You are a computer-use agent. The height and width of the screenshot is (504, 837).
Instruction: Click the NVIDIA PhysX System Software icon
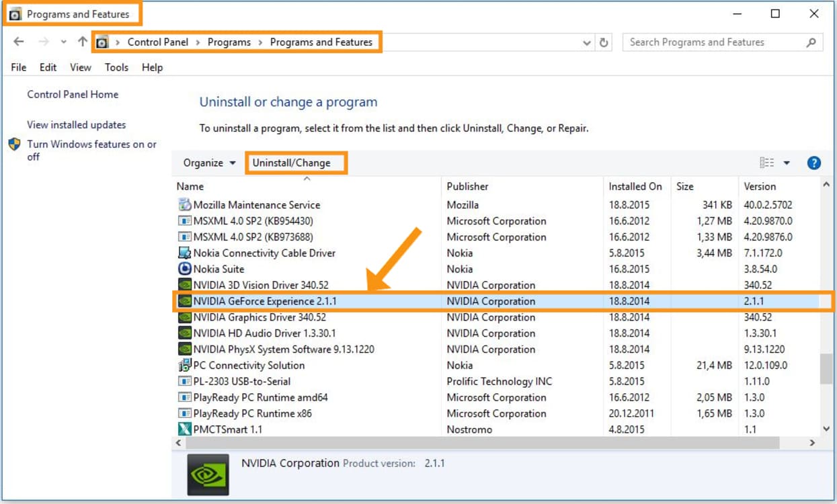pos(184,349)
